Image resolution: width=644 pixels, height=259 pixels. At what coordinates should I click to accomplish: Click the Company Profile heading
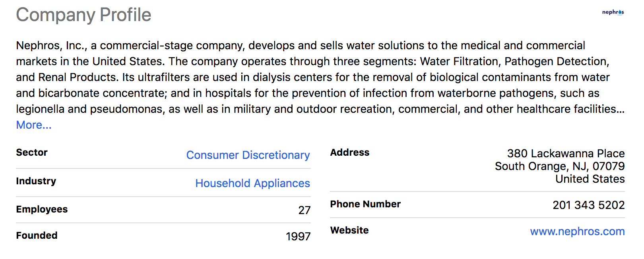click(83, 15)
